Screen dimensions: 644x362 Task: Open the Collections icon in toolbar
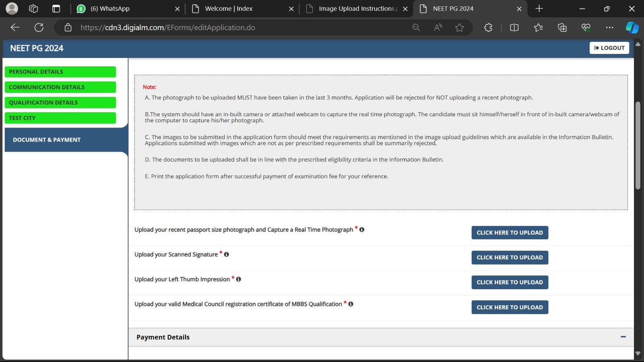(x=562, y=27)
